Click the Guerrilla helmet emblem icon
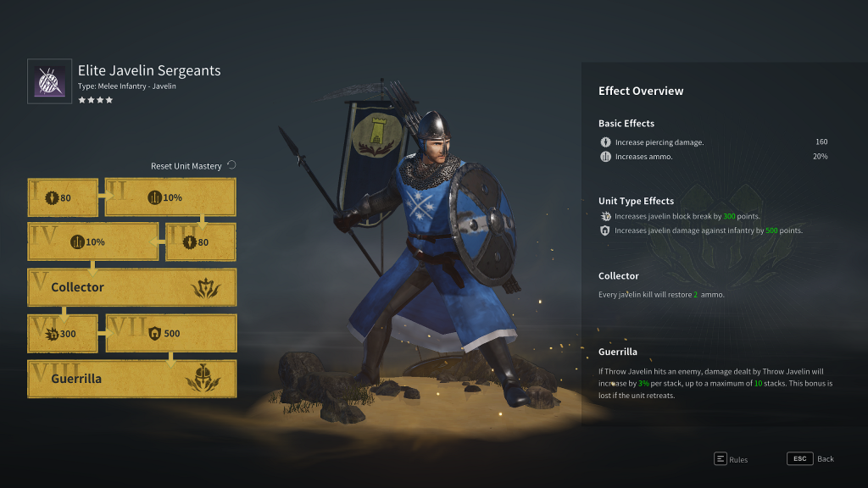Image resolution: width=868 pixels, height=488 pixels. (203, 378)
